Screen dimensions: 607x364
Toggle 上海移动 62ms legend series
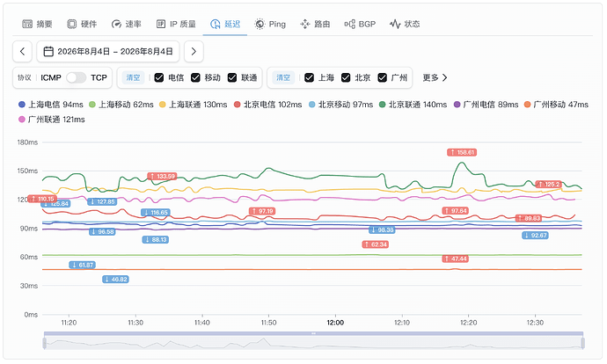(x=121, y=105)
